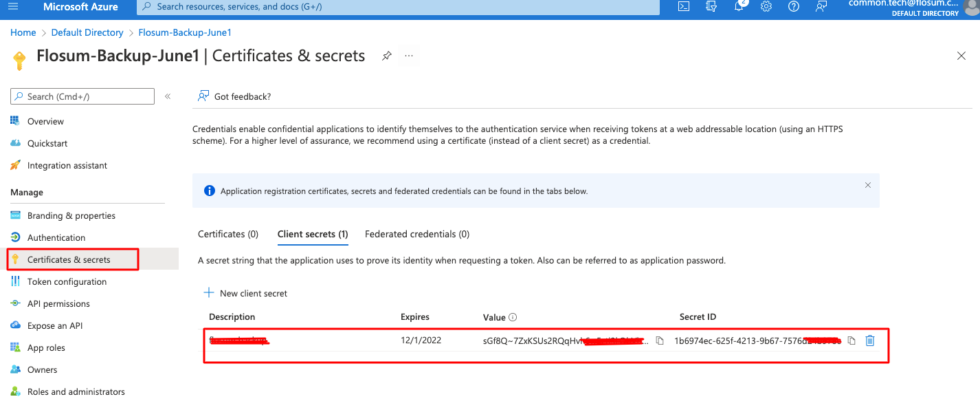Viewport: 980px width, 399px height.
Task: Switch to Federated credentials (0) tab
Action: coord(417,234)
